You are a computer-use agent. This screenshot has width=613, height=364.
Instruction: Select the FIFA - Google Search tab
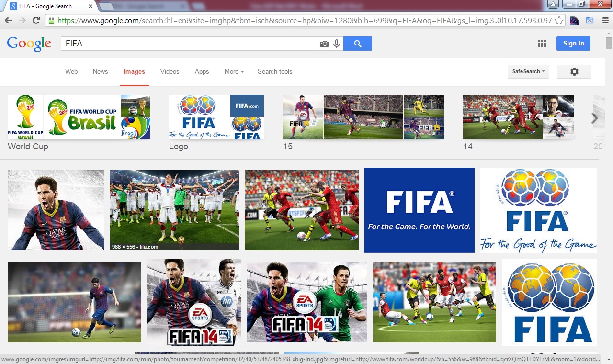click(50, 6)
